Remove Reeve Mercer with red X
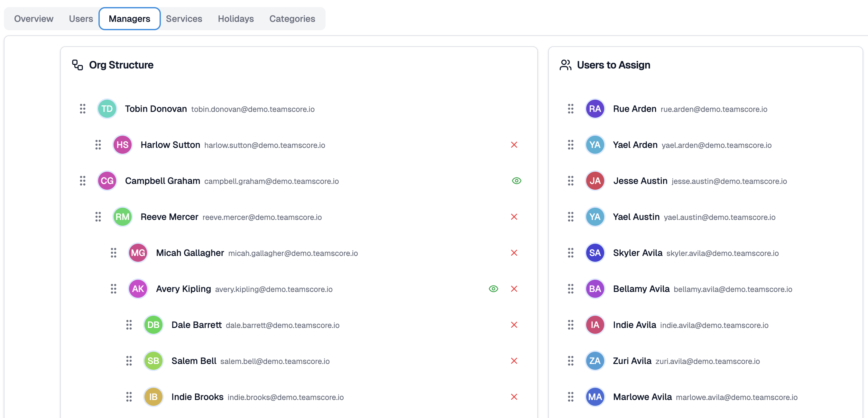This screenshot has width=868, height=418. [513, 217]
